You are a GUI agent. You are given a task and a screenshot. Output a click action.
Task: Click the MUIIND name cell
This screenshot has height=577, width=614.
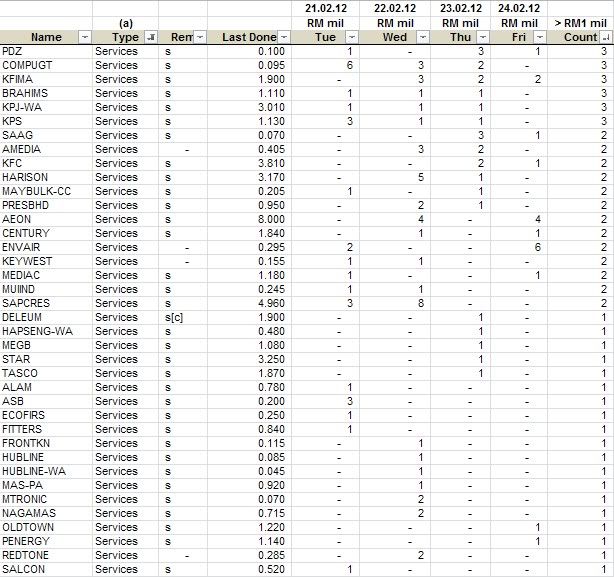coord(46,289)
